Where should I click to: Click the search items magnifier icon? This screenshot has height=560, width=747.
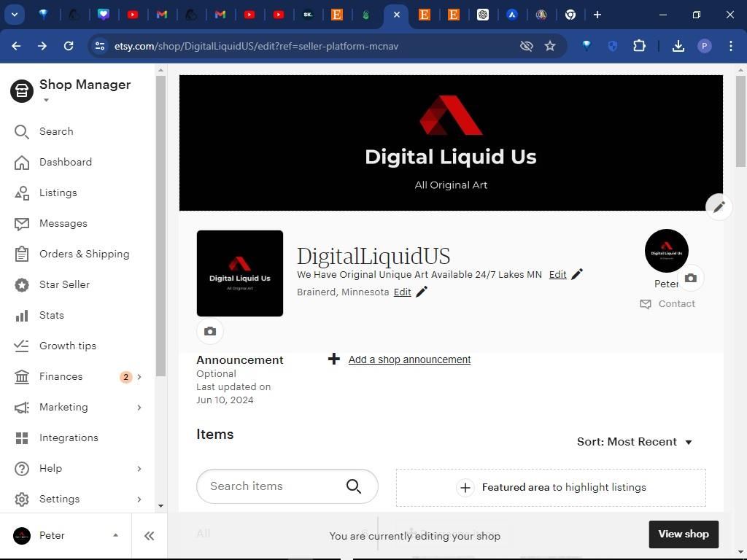tap(354, 486)
